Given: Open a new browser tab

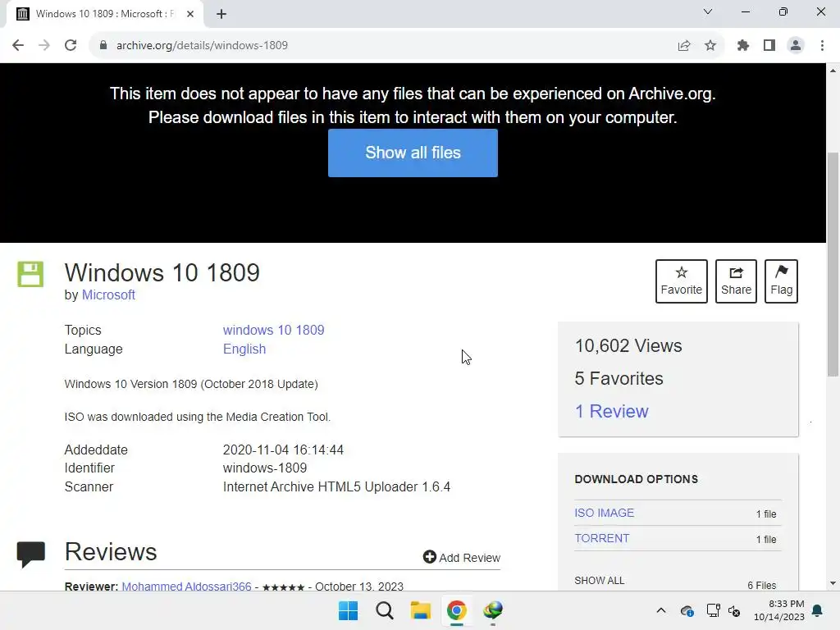Looking at the screenshot, I should [x=221, y=14].
